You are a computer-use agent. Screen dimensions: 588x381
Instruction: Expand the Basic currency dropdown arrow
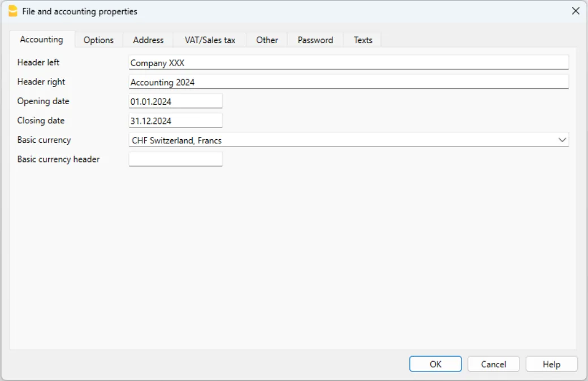coord(561,140)
